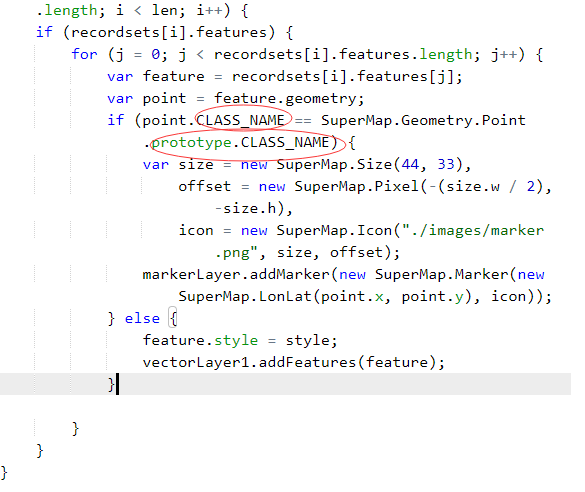Click 'vectorLayer1.addFeatures(feature);' line
The height and width of the screenshot is (492, 585).
point(294,363)
